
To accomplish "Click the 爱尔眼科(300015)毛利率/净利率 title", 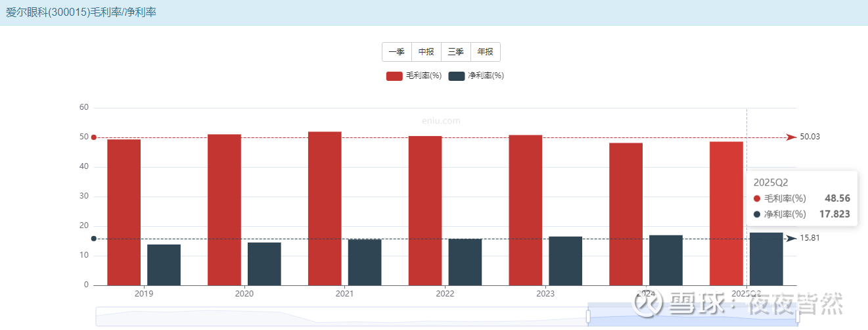I will coord(81,12).
